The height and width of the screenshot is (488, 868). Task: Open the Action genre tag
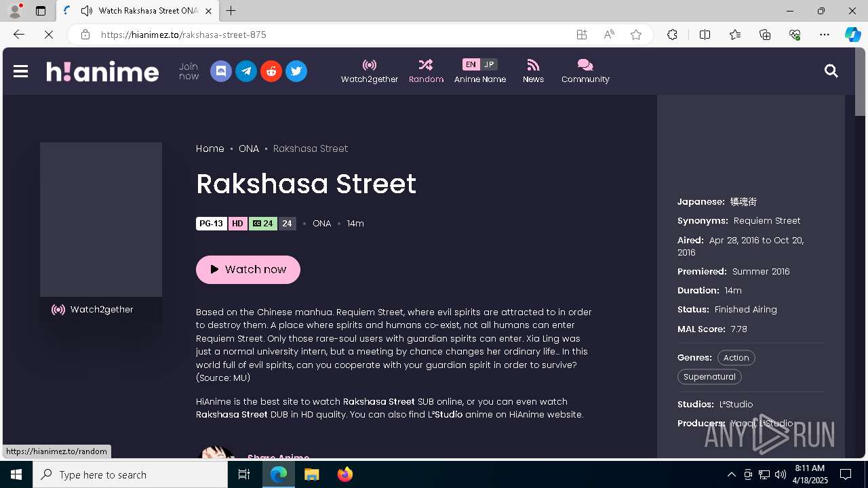point(736,358)
